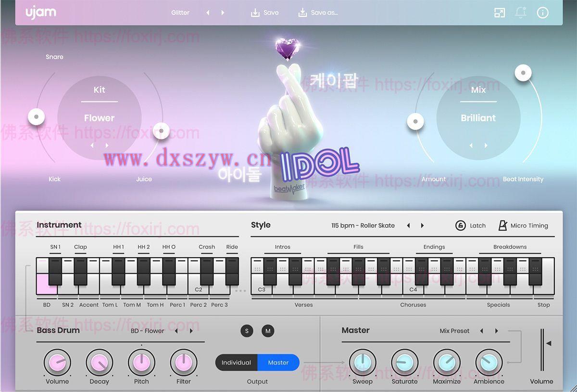Viewport: 577px width, 392px height.
Task: Click the Sweep knob
Action: 362,363
